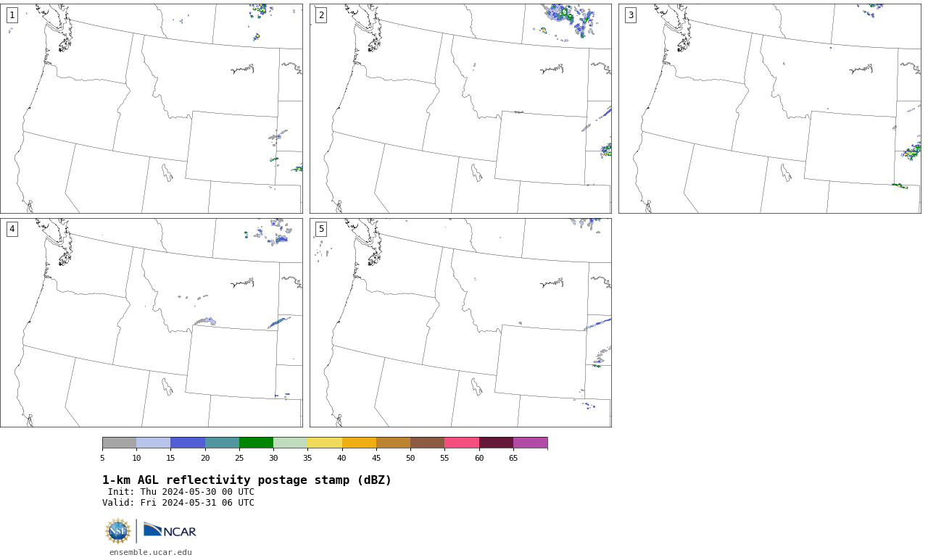Image resolution: width=928 pixels, height=560 pixels.
Task: Open ensemble member 5 map panel
Action: click(460, 323)
